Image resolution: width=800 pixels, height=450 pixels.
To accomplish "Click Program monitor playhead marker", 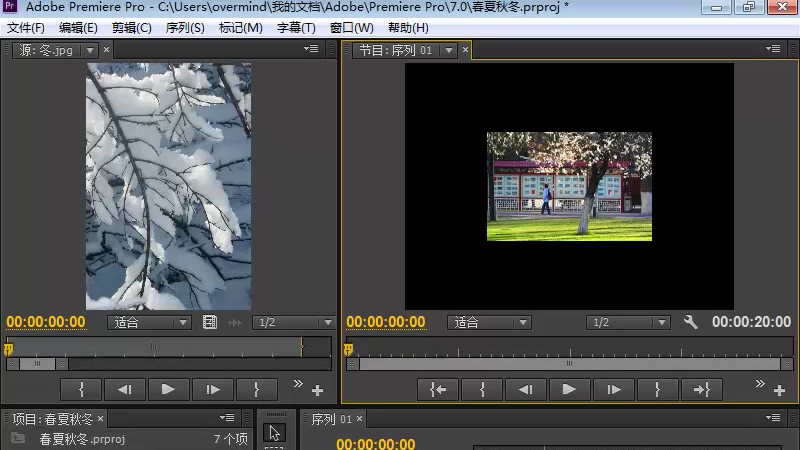I will pos(348,349).
